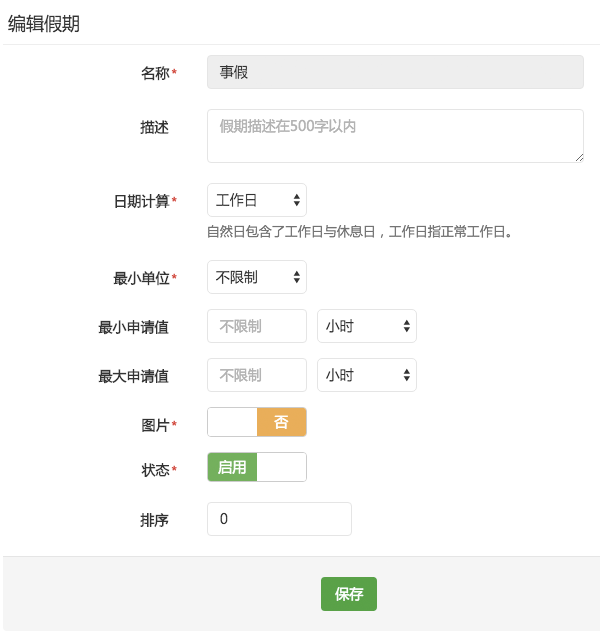Image resolution: width=600 pixels, height=635 pixels.
Task: Toggle the 图片 switch showing 否
Action: pos(257,422)
